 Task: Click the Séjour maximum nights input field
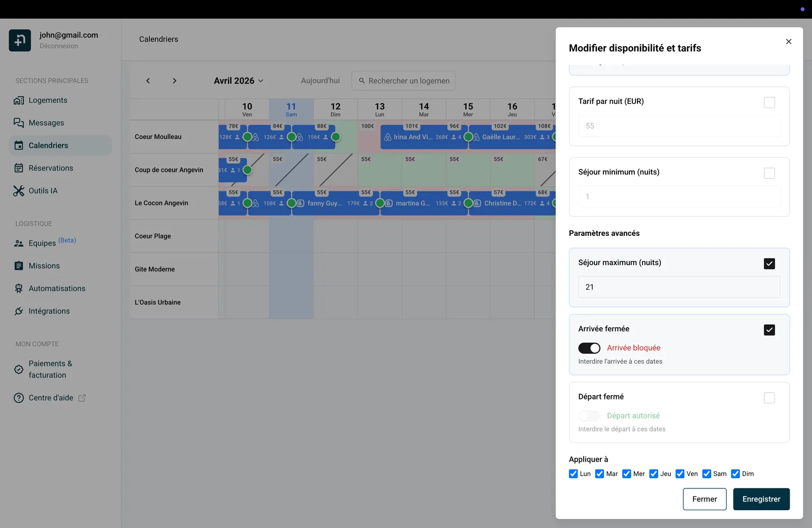pyautogui.click(x=679, y=287)
